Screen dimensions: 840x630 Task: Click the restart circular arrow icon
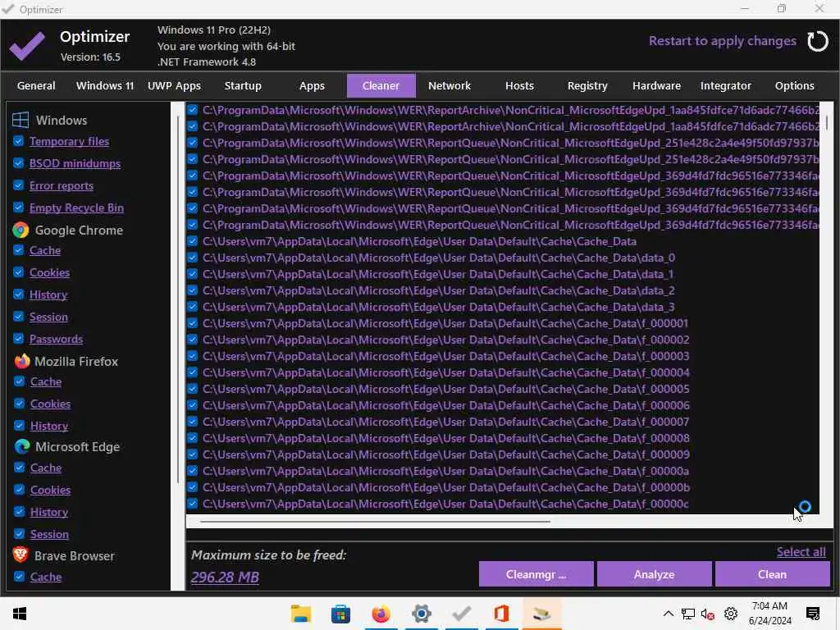click(817, 41)
